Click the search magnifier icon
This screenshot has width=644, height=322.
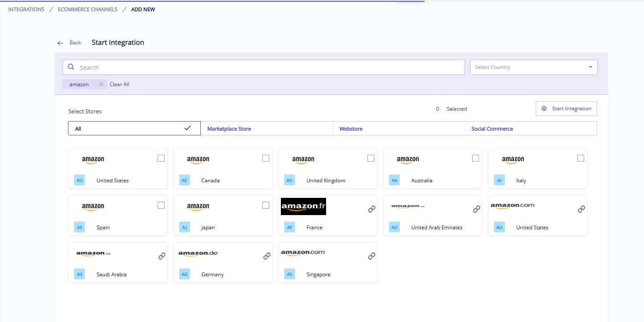(71, 67)
